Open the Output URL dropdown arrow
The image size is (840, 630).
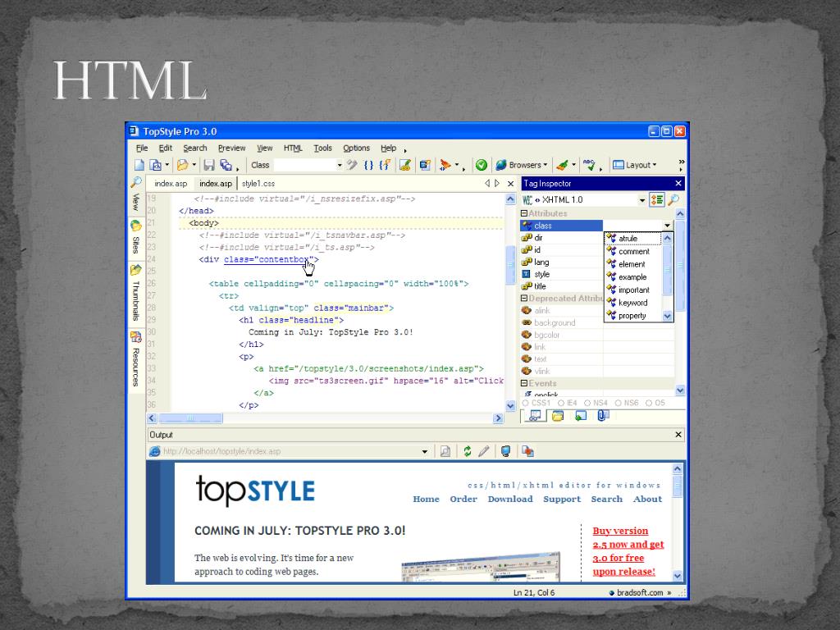pos(424,452)
